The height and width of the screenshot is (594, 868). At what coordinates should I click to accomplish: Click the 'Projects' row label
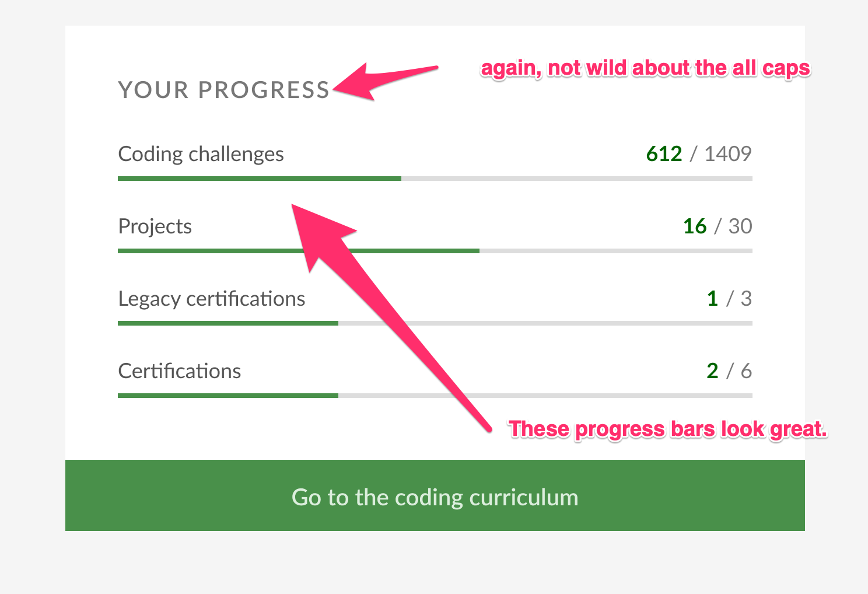155,226
